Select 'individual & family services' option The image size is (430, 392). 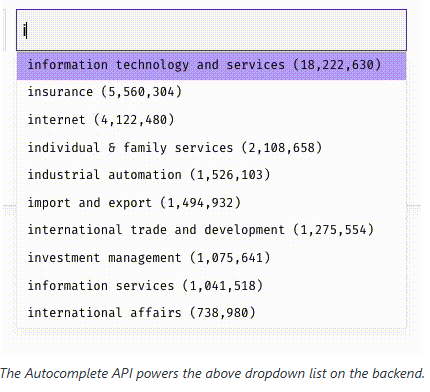click(211, 147)
